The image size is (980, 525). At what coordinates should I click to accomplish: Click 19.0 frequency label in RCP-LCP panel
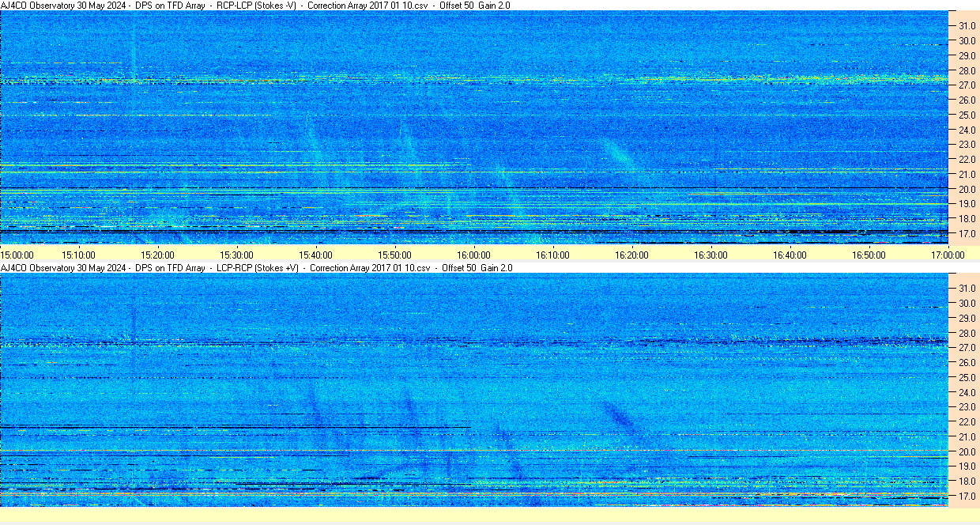(x=967, y=204)
